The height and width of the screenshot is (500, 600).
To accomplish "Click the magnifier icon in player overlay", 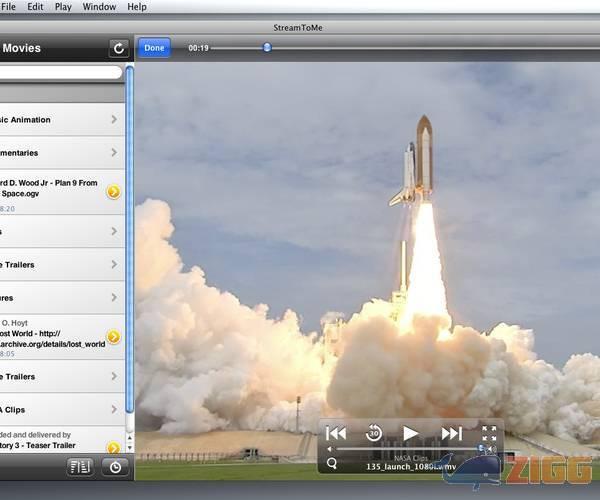I will click(x=332, y=462).
